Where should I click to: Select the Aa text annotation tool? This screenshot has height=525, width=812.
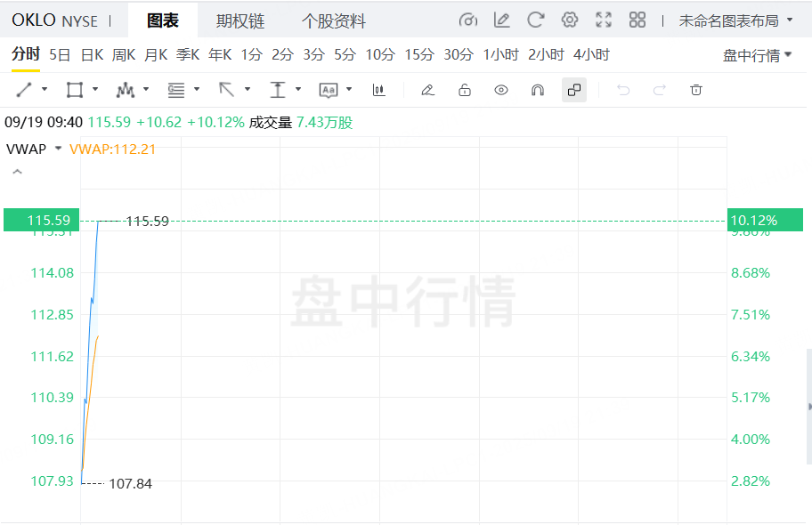(329, 91)
